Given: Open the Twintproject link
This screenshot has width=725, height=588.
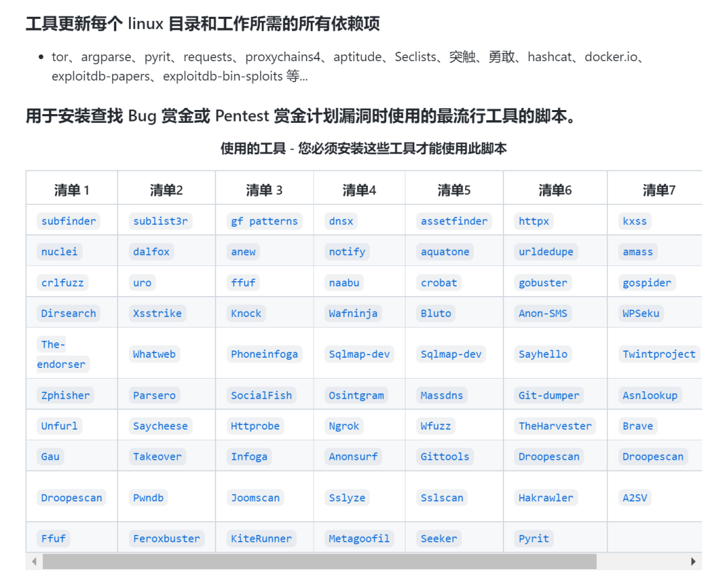Looking at the screenshot, I should [659, 354].
